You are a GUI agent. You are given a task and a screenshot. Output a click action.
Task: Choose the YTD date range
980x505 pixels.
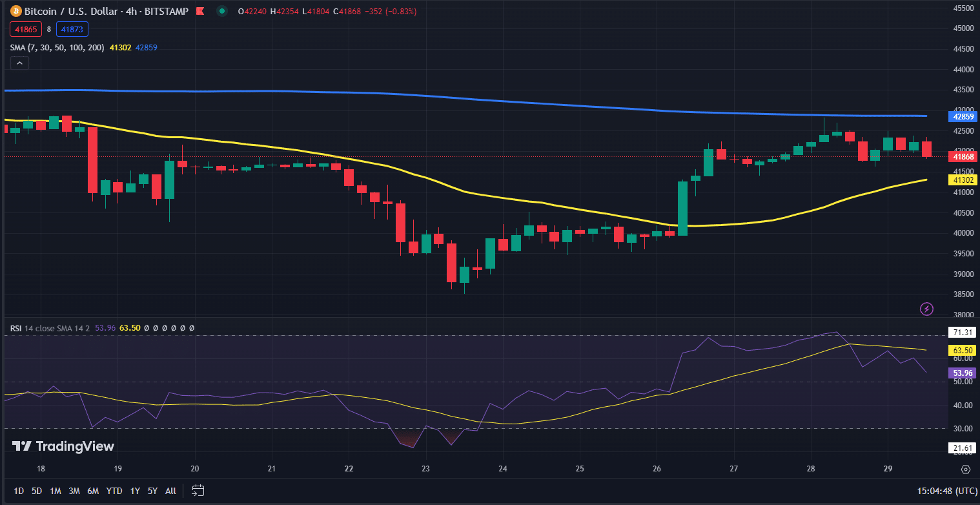pos(115,491)
